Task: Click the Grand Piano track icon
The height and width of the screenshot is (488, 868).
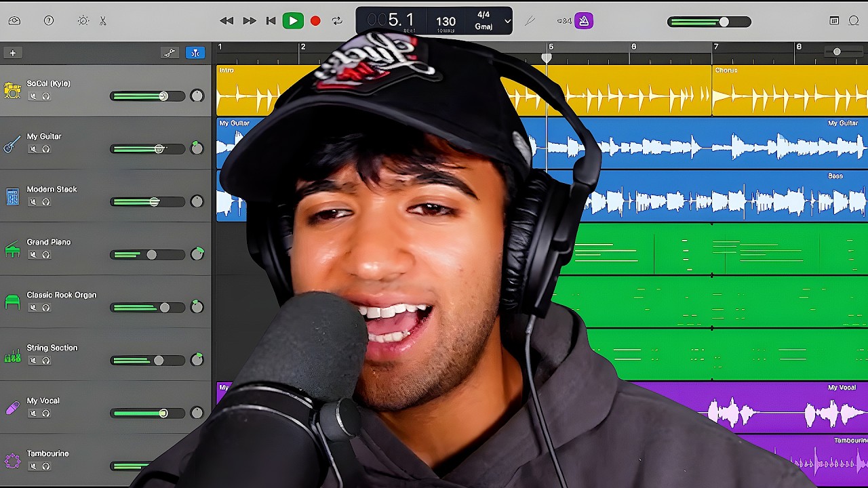Action: [x=12, y=249]
